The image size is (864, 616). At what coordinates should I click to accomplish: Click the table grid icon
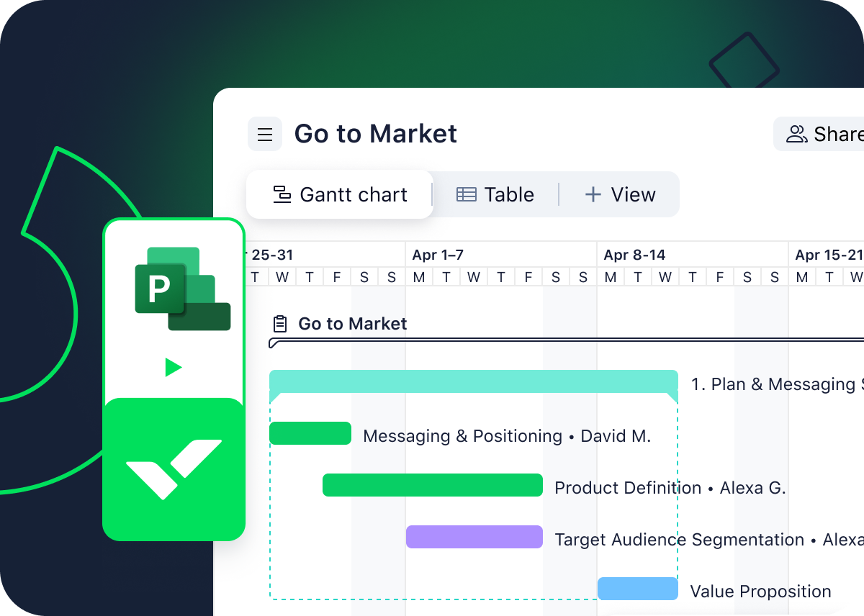(467, 194)
